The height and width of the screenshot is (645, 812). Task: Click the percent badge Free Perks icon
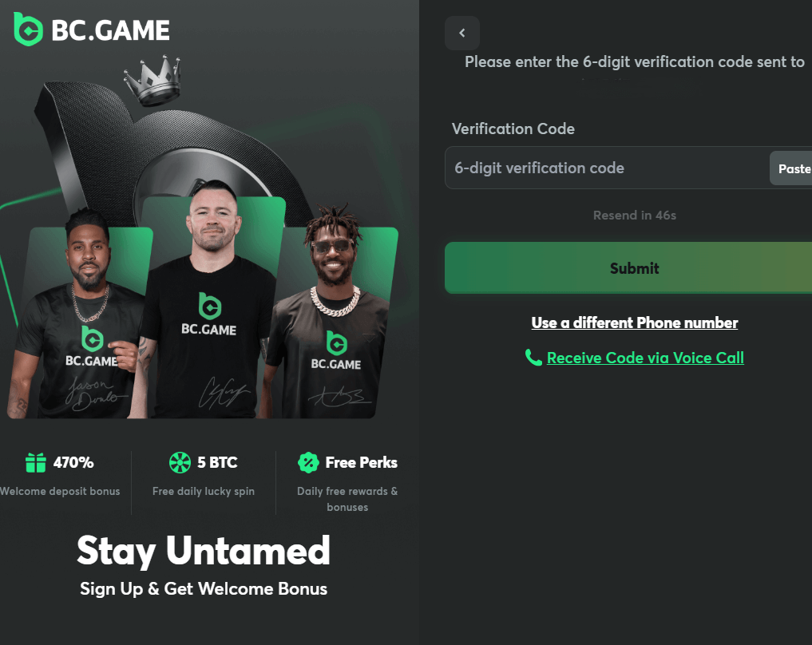pyautogui.click(x=308, y=462)
